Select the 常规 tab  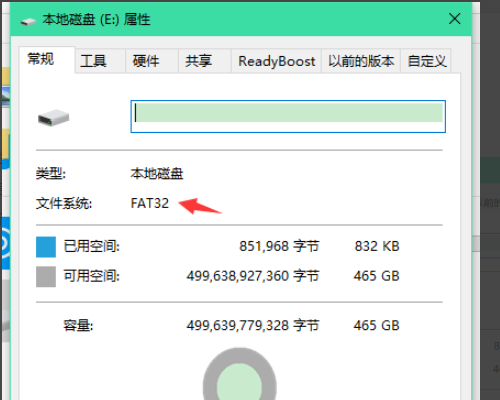point(47,60)
